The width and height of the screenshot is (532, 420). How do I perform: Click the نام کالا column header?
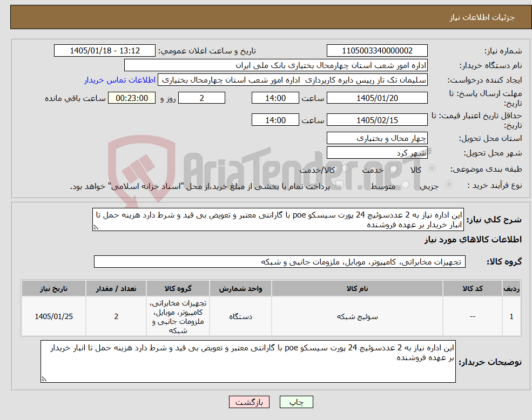click(x=357, y=288)
